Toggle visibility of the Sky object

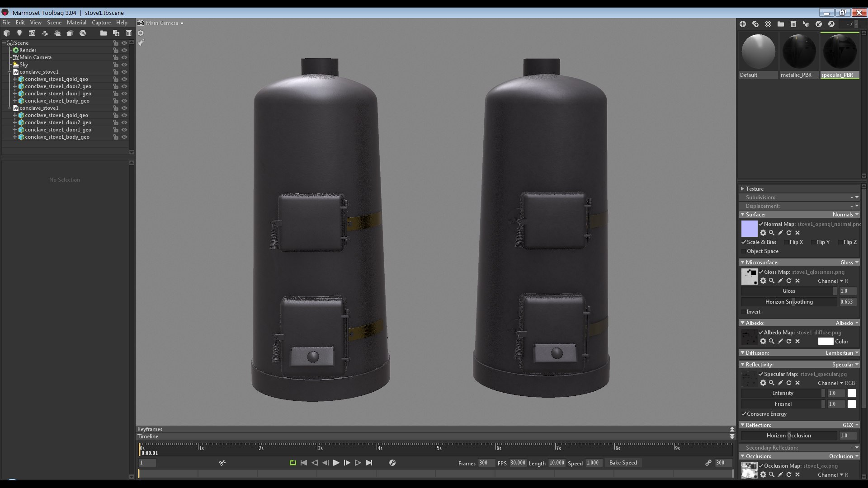124,65
